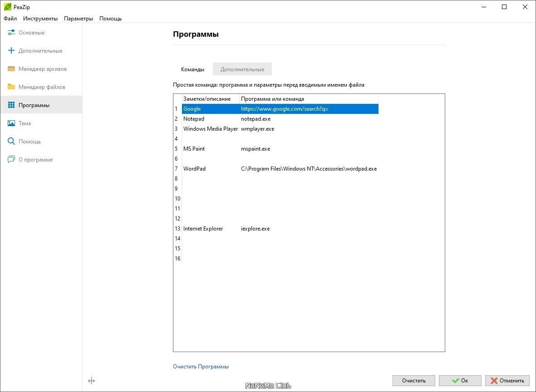Image resolution: width=536 pixels, height=392 pixels.
Task: Click the Тема picture icon
Action: 11,123
